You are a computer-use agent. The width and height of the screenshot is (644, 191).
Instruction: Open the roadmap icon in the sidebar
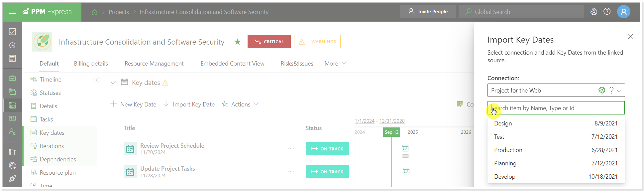tap(12, 152)
